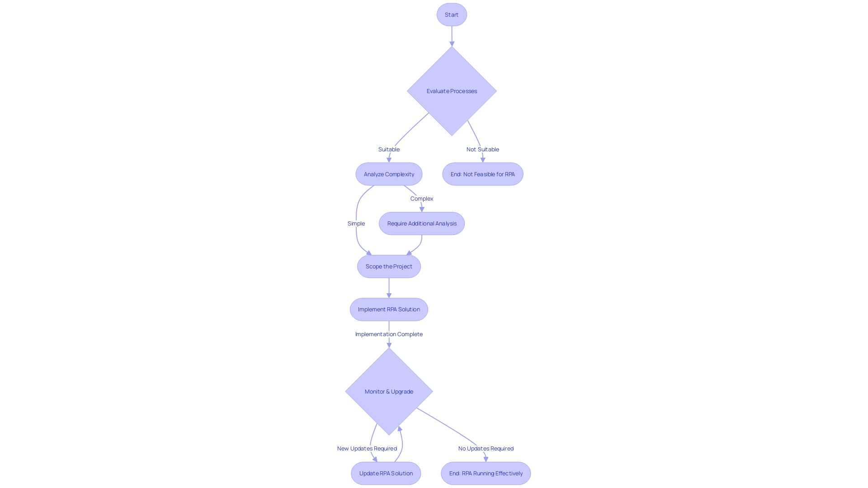Click the Implement RPA Solution node icon

pyautogui.click(x=389, y=309)
